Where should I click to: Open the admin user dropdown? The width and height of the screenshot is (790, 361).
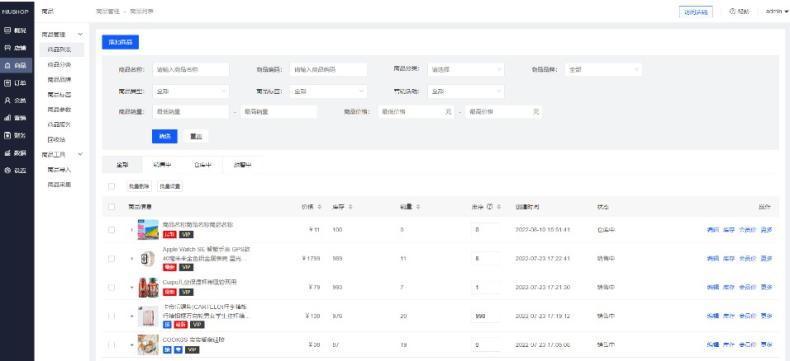click(x=776, y=12)
